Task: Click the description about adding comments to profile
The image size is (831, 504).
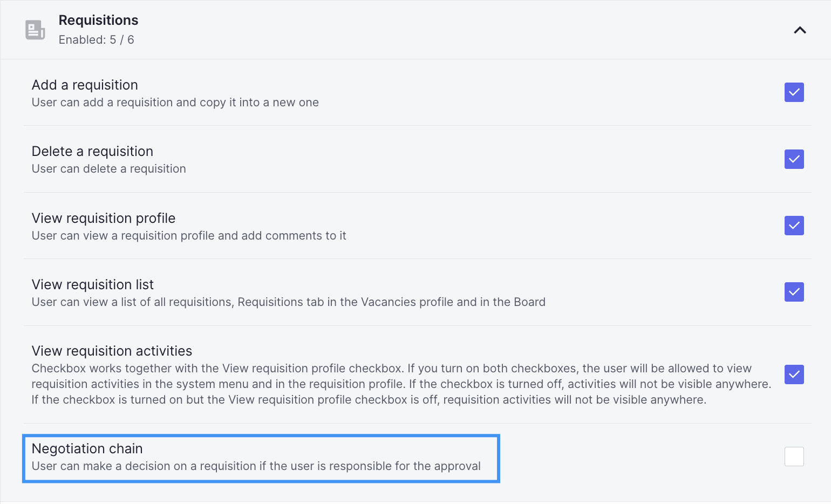Action: click(x=189, y=236)
